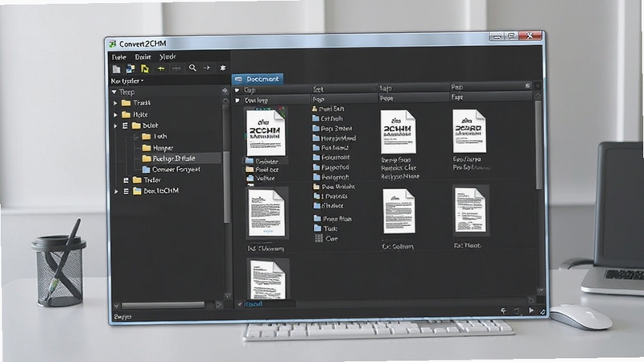Image resolution: width=644 pixels, height=362 pixels.
Task: Select the blue folder just above the Cue item
Action: click(326, 228)
